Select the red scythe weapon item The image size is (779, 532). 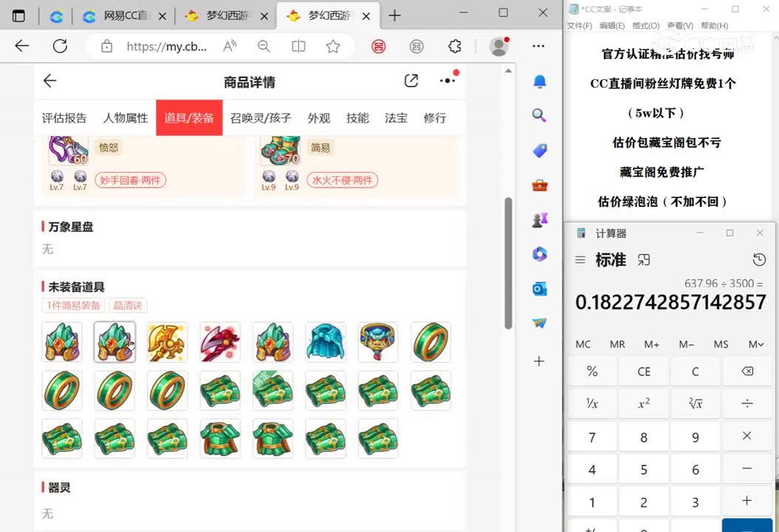click(x=220, y=342)
